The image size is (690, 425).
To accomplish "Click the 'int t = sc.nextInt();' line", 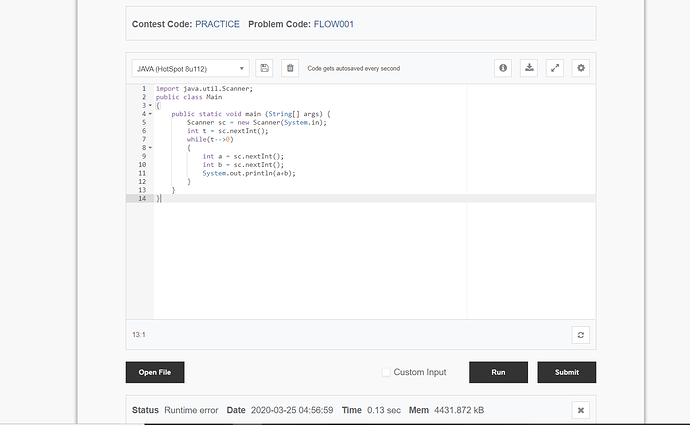I will pos(228,131).
